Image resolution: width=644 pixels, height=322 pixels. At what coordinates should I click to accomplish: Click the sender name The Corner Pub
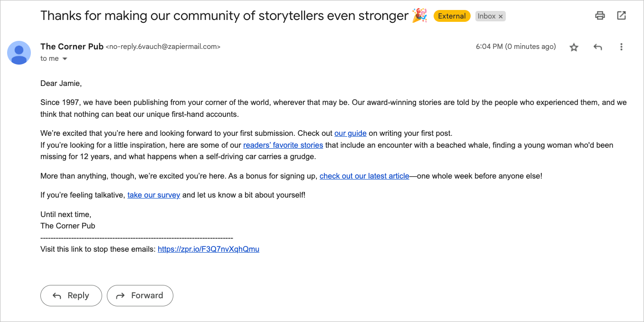pyautogui.click(x=72, y=47)
